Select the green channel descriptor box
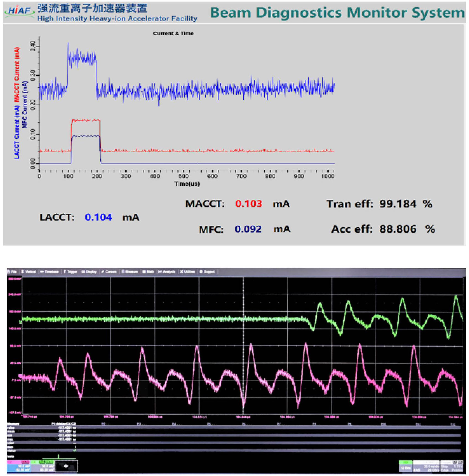The width and height of the screenshot is (469, 476). click(x=43, y=466)
